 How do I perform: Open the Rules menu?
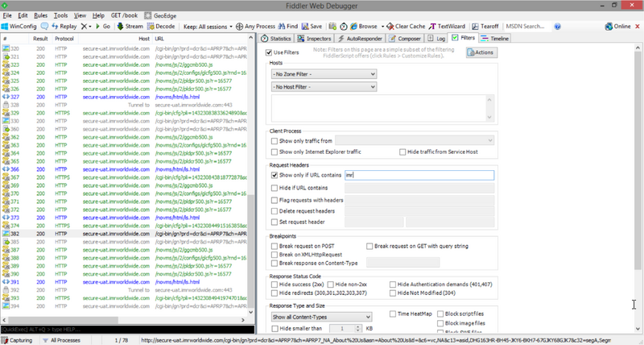point(41,15)
